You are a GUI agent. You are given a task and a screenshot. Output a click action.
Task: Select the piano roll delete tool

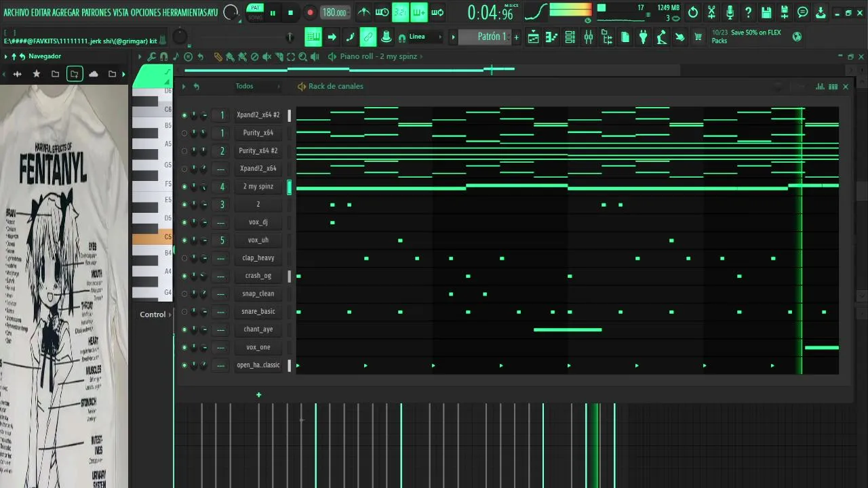255,57
